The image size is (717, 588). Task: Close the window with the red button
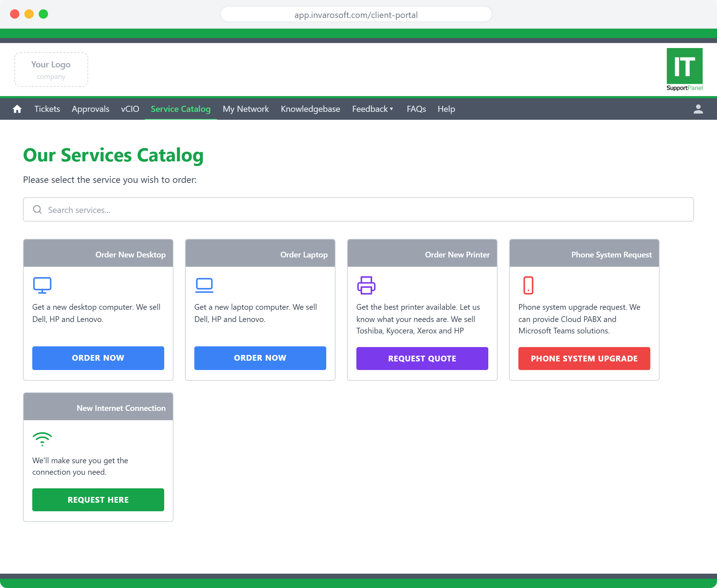pyautogui.click(x=15, y=14)
